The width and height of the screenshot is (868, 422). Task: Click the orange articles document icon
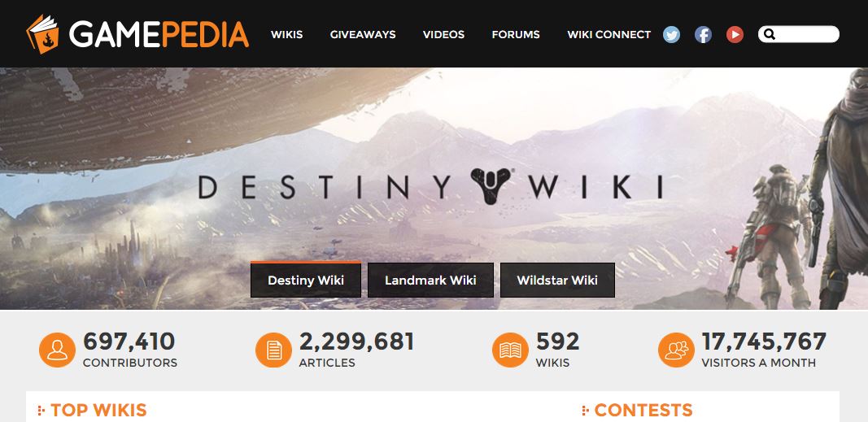pyautogui.click(x=273, y=350)
